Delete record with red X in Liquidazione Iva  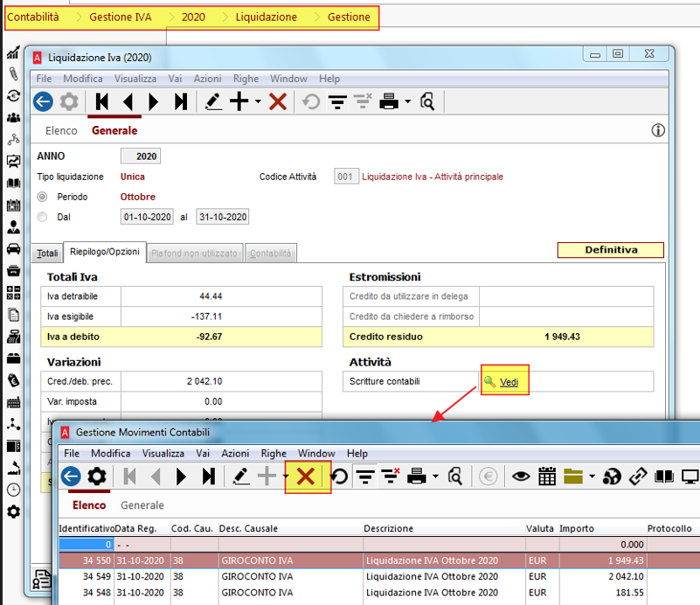click(278, 101)
